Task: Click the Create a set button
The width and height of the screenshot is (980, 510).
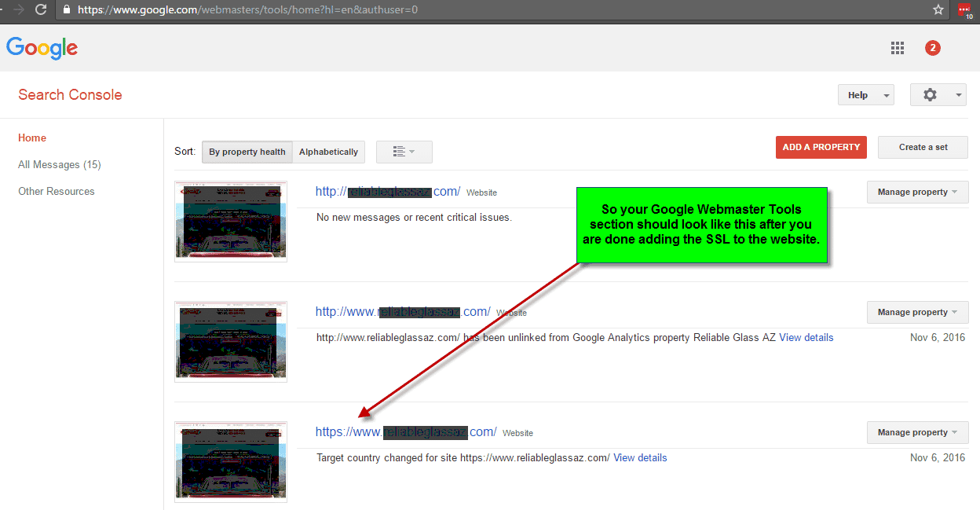Action: 923,147
